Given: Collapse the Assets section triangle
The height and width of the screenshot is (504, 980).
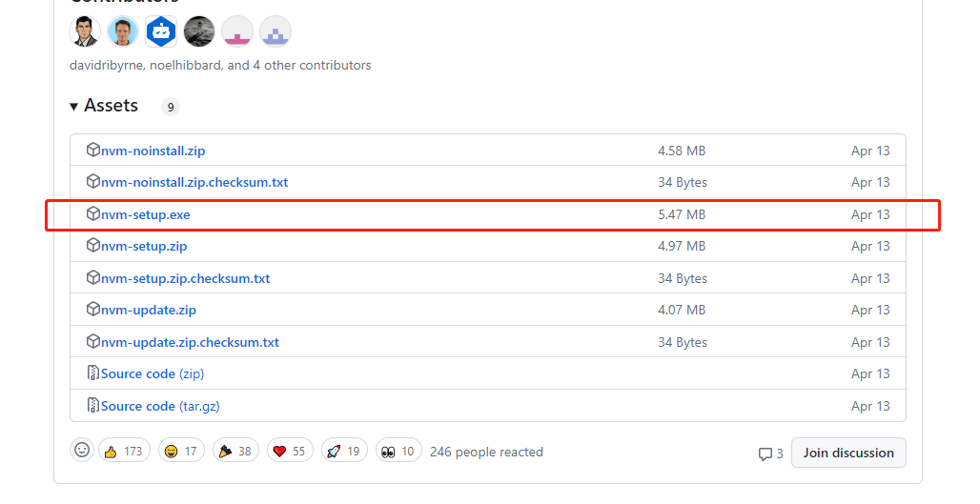Looking at the screenshot, I should pyautogui.click(x=74, y=107).
